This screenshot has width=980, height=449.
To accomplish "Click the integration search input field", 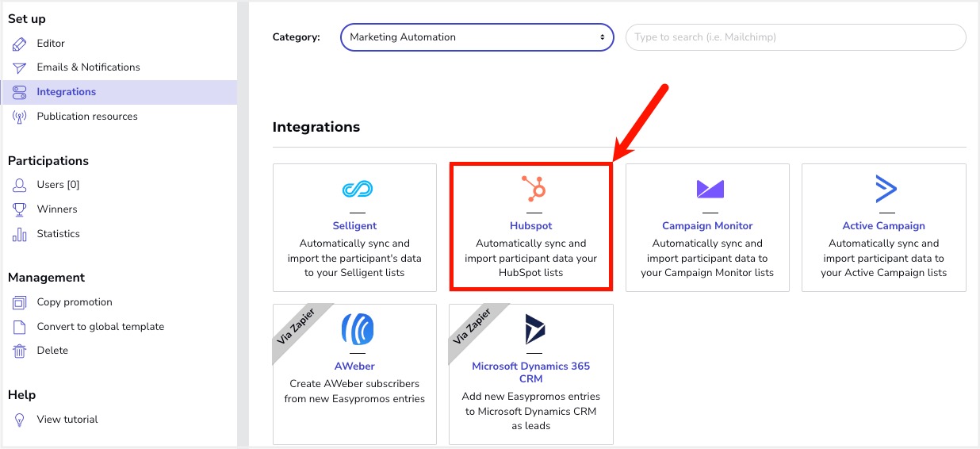I will [795, 37].
